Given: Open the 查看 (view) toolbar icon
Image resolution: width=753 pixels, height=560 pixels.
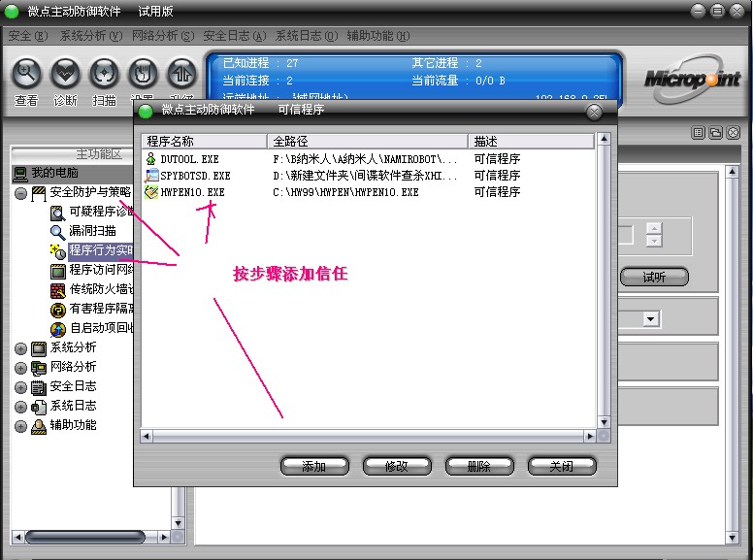Looking at the screenshot, I should click(26, 74).
